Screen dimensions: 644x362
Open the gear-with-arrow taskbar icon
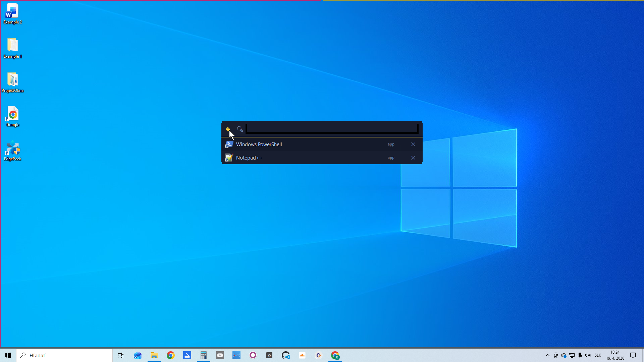[x=318, y=355]
